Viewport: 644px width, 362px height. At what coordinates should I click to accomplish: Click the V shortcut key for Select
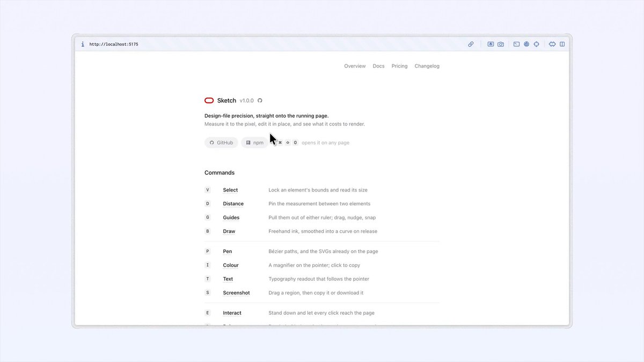pos(208,190)
